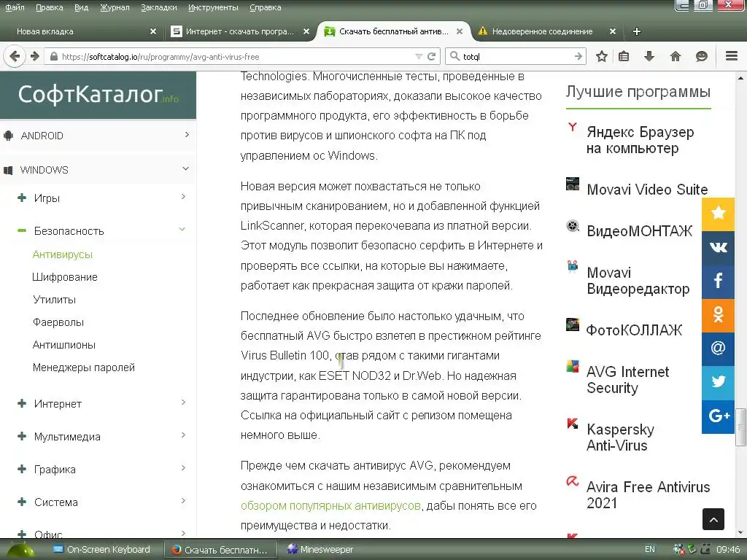747x560 pixels.
Task: Click the search go arrow in search box
Action: pos(578,56)
